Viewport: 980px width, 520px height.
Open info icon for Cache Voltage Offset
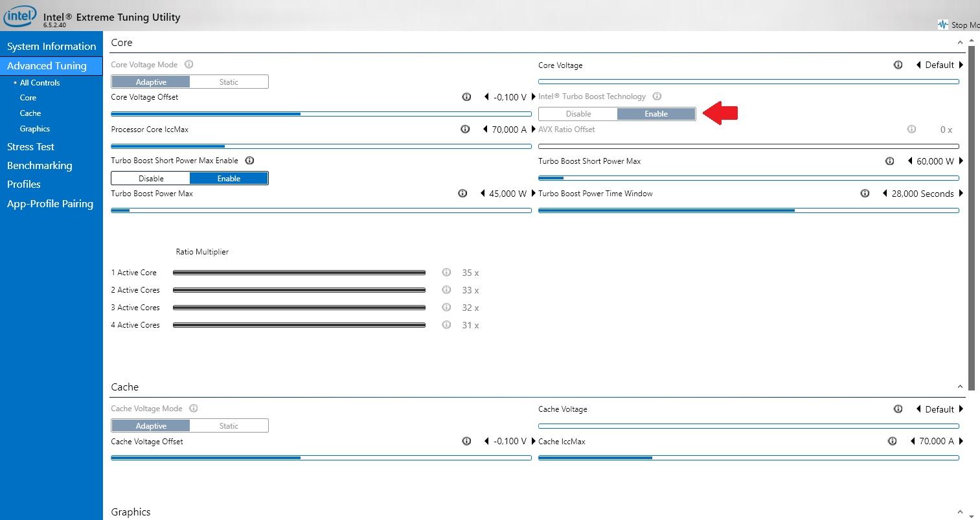coord(466,441)
